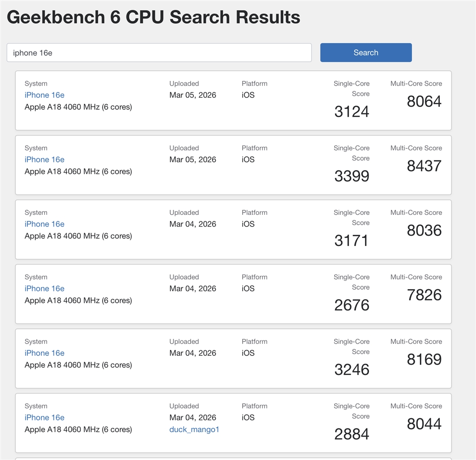The height and width of the screenshot is (460, 476).
Task: Select the 2676 single-core score
Action: pos(351,305)
